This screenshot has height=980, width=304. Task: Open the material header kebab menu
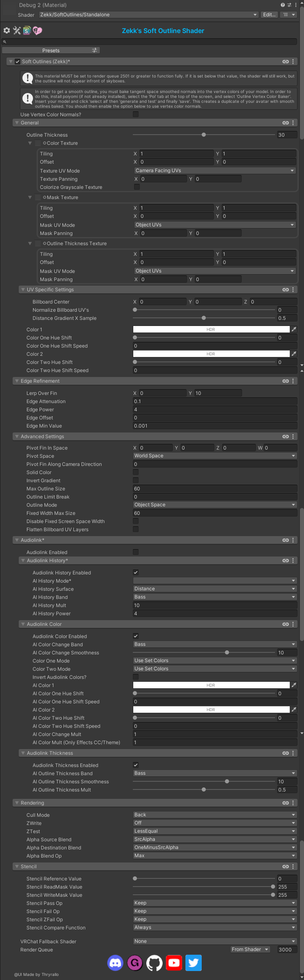pos(296,5)
